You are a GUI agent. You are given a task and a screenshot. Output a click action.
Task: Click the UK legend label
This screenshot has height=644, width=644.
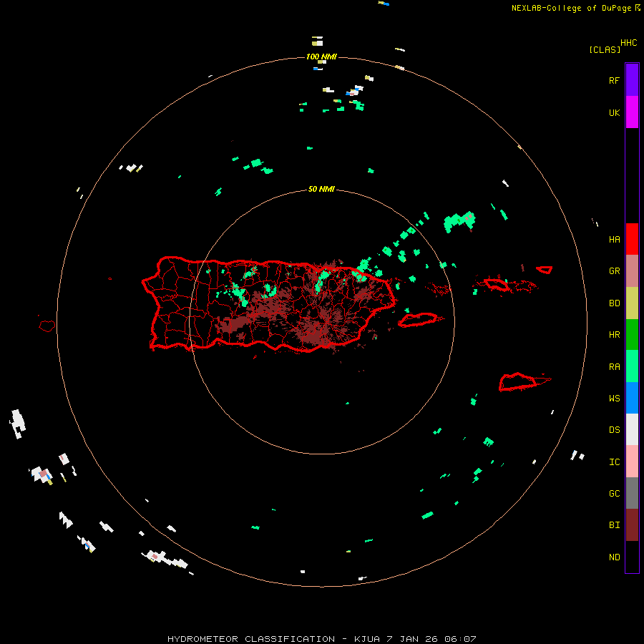click(614, 112)
